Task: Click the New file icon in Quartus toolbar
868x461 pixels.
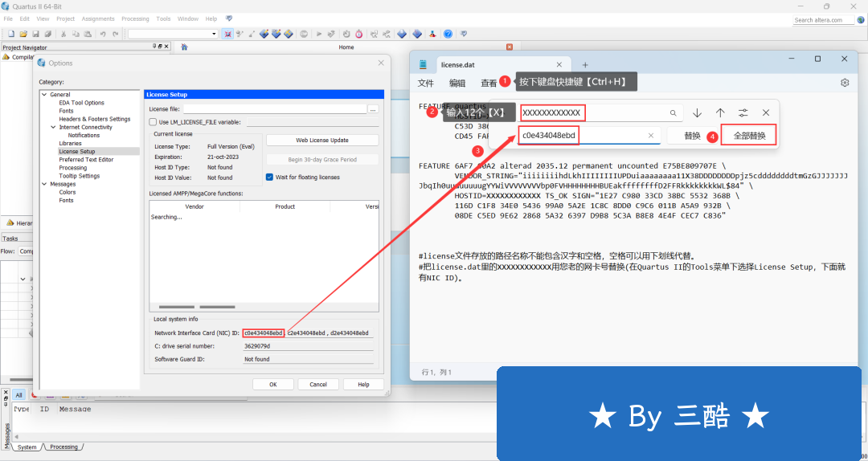Action: [11, 34]
